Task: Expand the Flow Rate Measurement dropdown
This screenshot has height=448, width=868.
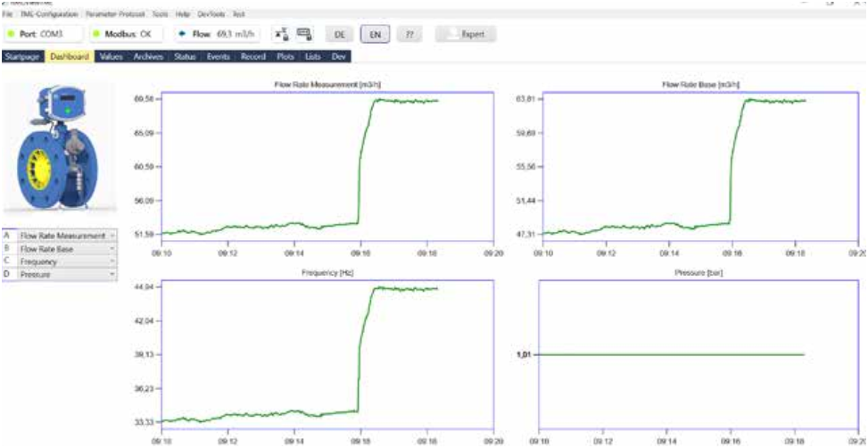Action: click(112, 236)
